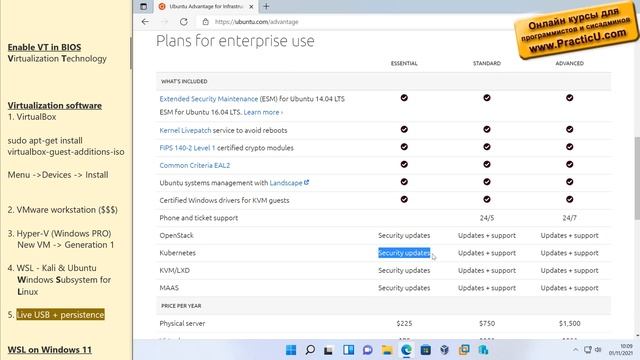Click Security updates in OpenStack row
Screen dimensions: 640x360
pyautogui.click(x=404, y=236)
